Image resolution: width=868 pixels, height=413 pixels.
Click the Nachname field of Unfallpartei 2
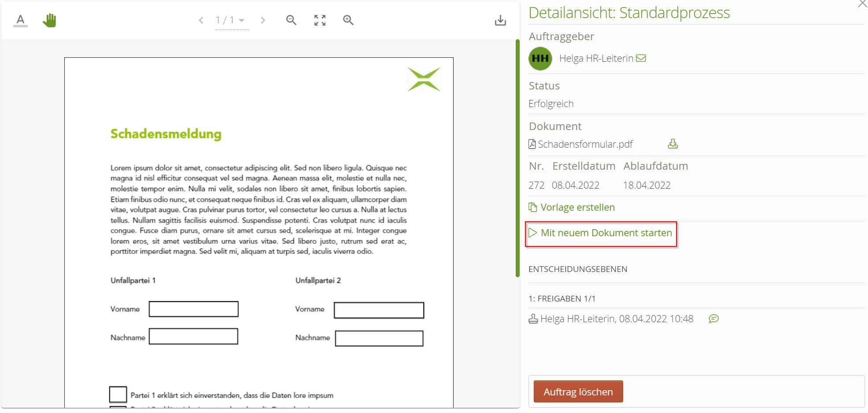[379, 338]
